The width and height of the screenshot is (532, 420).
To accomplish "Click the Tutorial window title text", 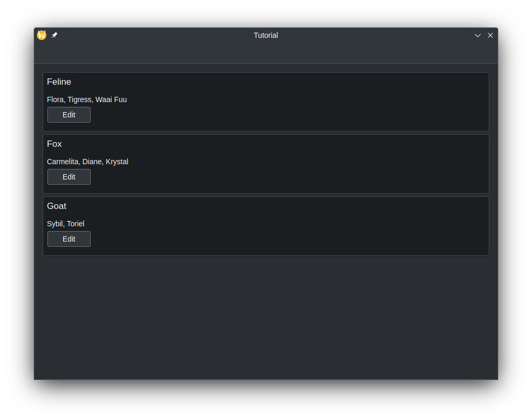I will [265, 35].
